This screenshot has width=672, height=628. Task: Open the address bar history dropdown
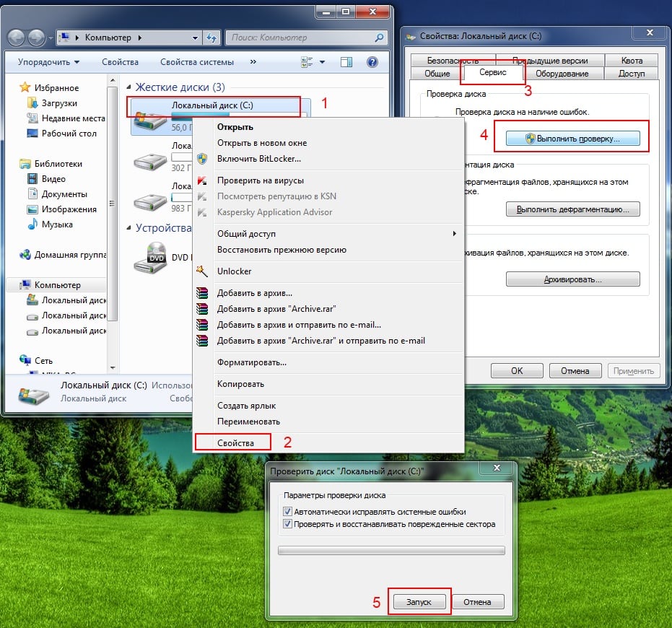pos(196,38)
